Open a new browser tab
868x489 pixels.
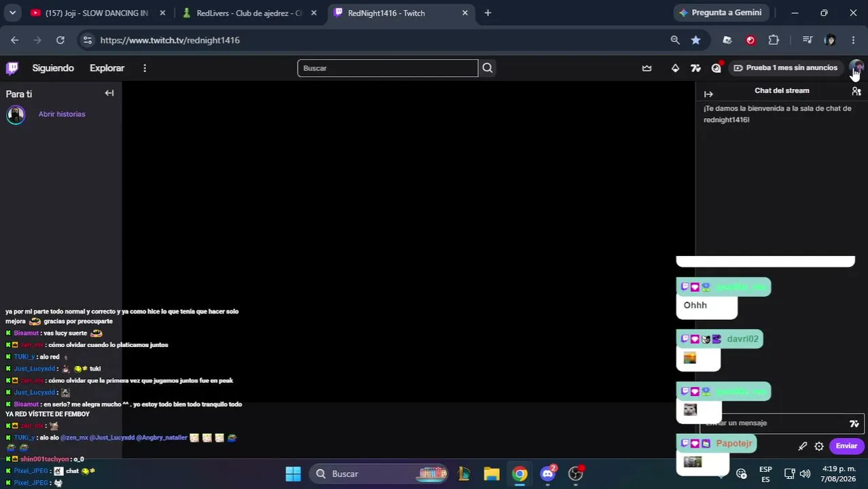[x=488, y=13]
